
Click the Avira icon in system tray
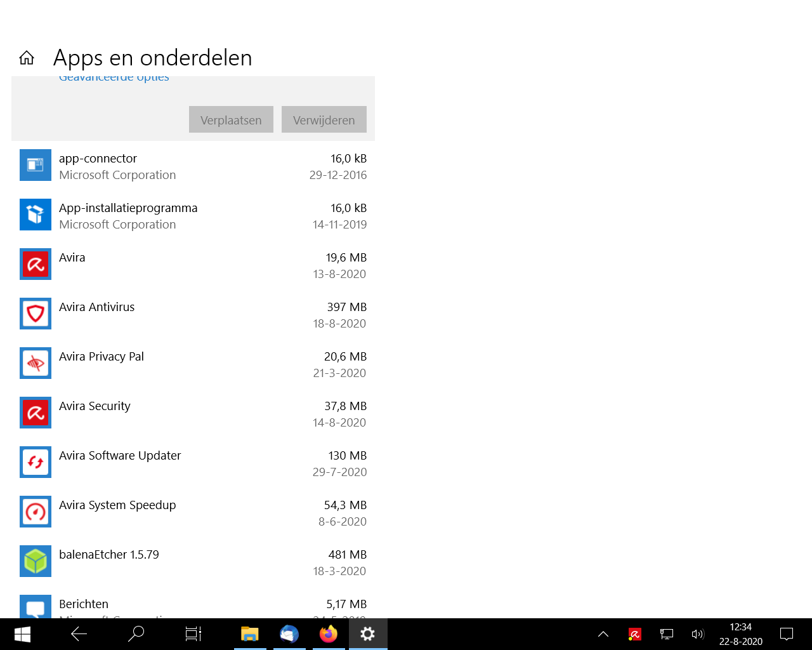(635, 634)
